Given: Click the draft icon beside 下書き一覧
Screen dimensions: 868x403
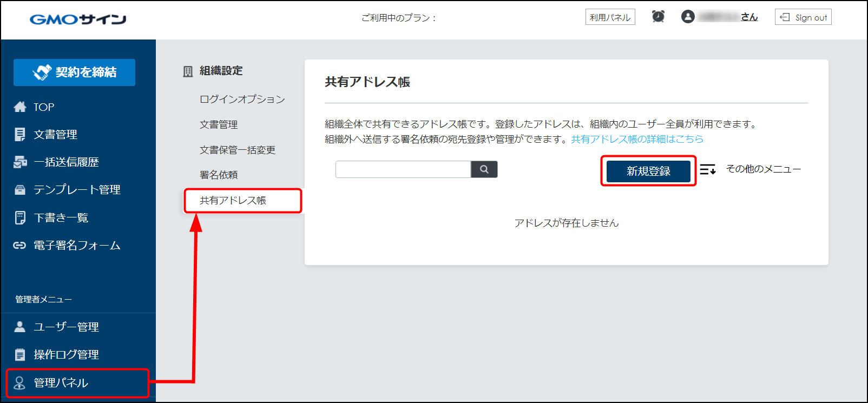Looking at the screenshot, I should 20,217.
